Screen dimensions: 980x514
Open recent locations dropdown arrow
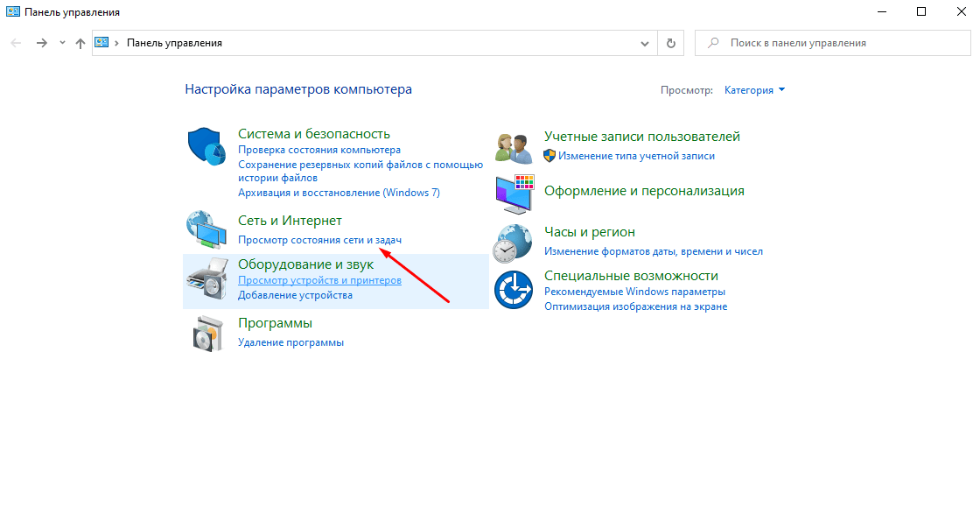pos(61,43)
